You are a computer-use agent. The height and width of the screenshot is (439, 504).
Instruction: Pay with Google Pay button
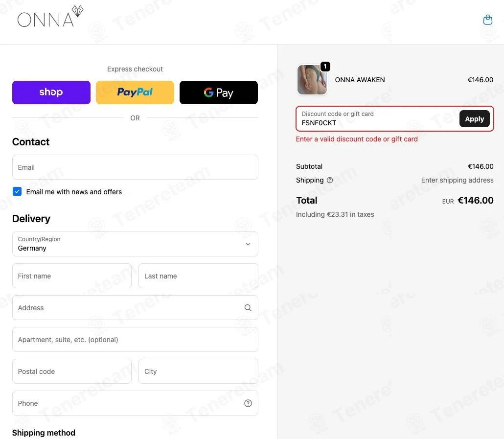(x=219, y=92)
